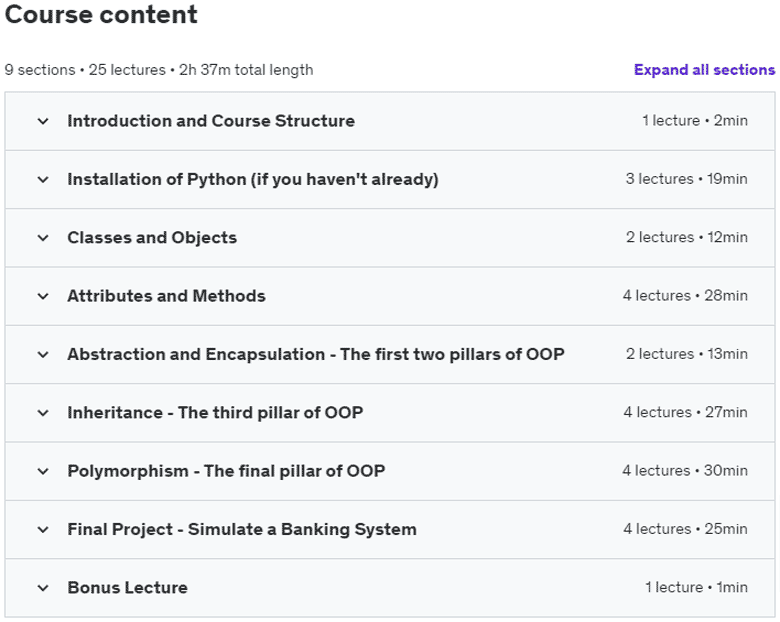Click the '4 lectures • 25min' text
This screenshot has height=622, width=780.
(685, 528)
